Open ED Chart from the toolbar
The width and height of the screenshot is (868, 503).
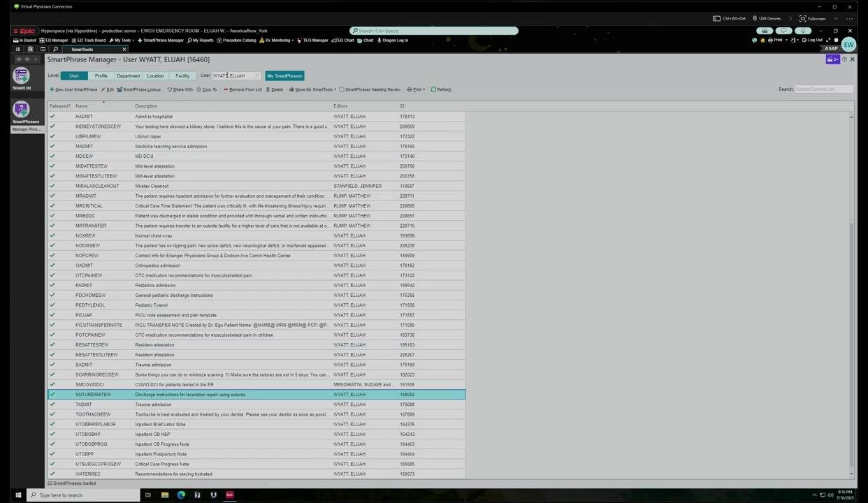(342, 41)
